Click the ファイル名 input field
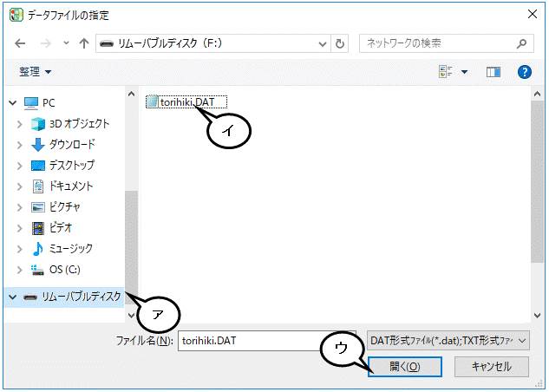The image size is (549, 392). [x=267, y=341]
